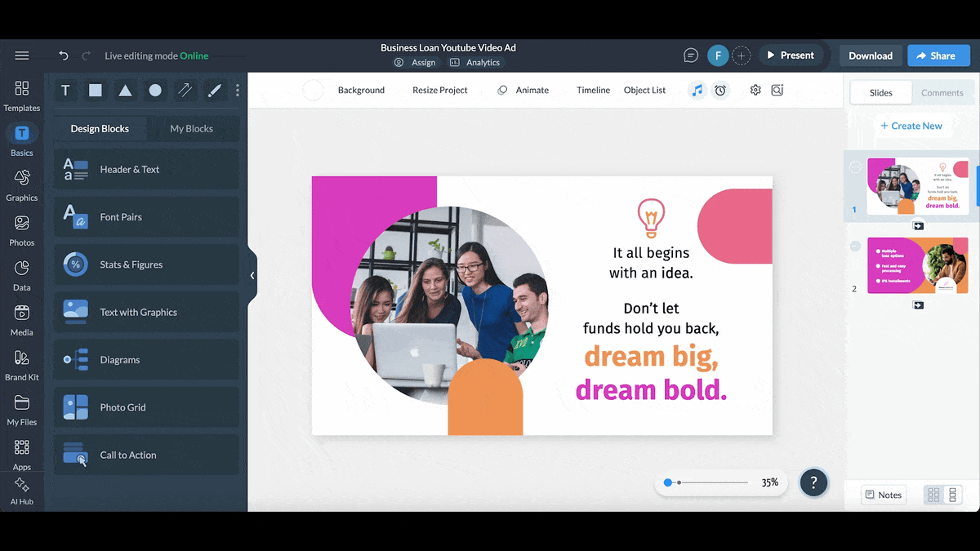The height and width of the screenshot is (551, 980).
Task: Toggle the timer clock icon
Action: pyautogui.click(x=720, y=91)
